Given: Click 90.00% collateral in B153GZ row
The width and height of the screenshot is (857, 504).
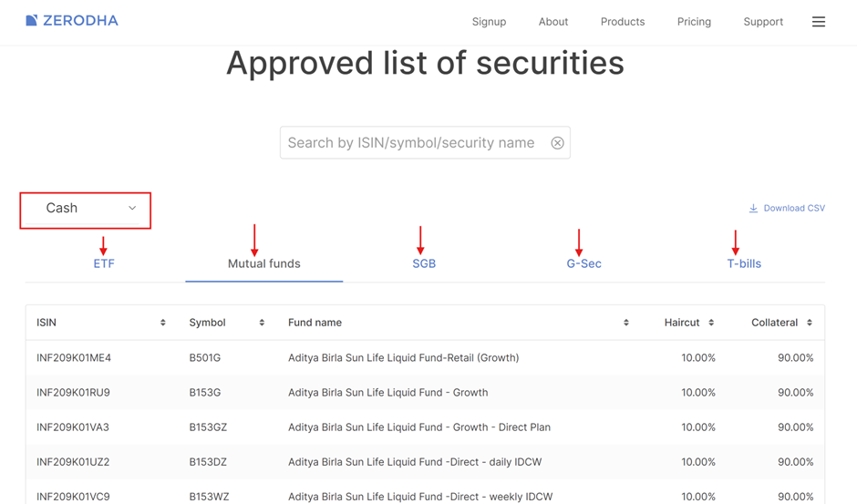Looking at the screenshot, I should pos(796,427).
